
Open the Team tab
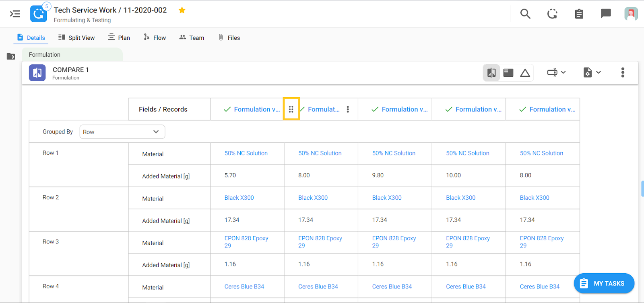[x=192, y=37]
